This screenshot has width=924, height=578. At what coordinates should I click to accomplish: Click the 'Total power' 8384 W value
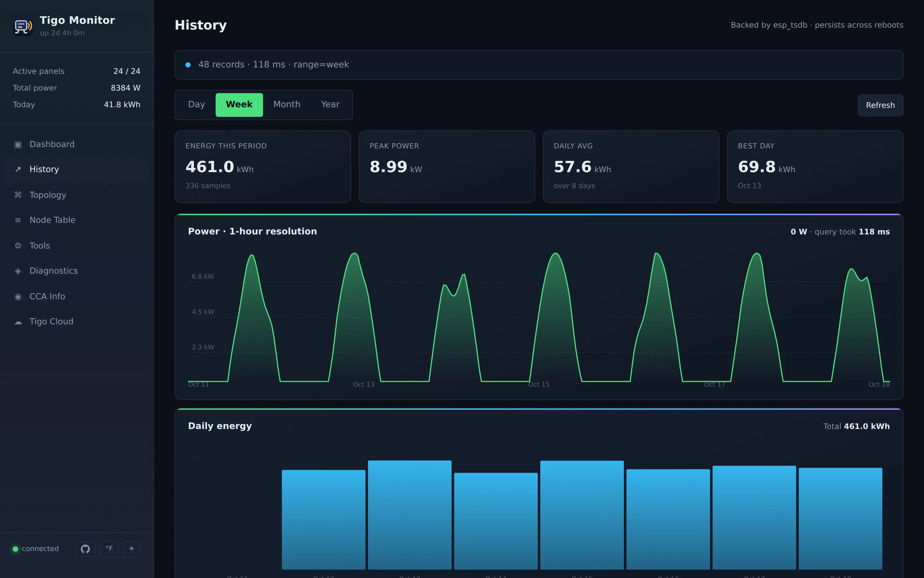point(126,88)
